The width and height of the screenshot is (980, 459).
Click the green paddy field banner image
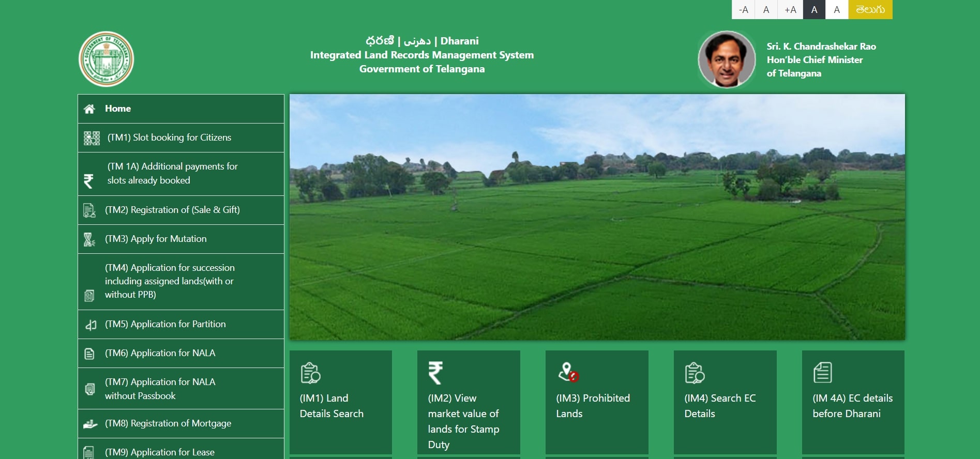597,217
